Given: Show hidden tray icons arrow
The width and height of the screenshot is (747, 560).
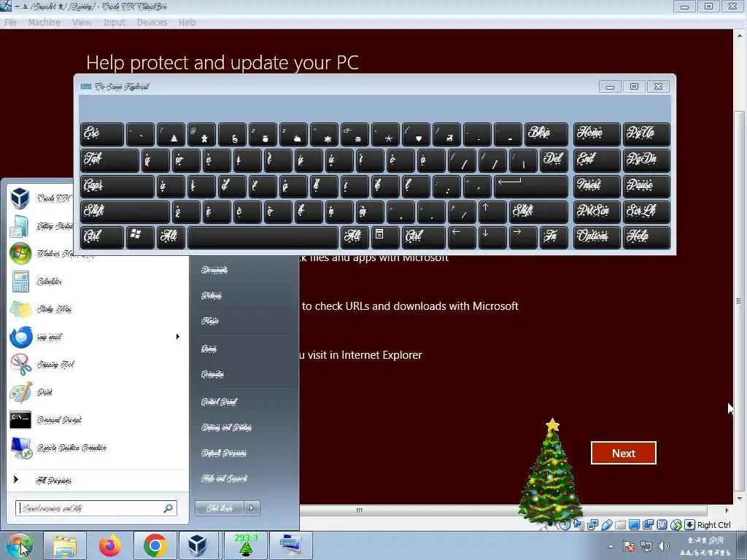Looking at the screenshot, I should (x=611, y=546).
